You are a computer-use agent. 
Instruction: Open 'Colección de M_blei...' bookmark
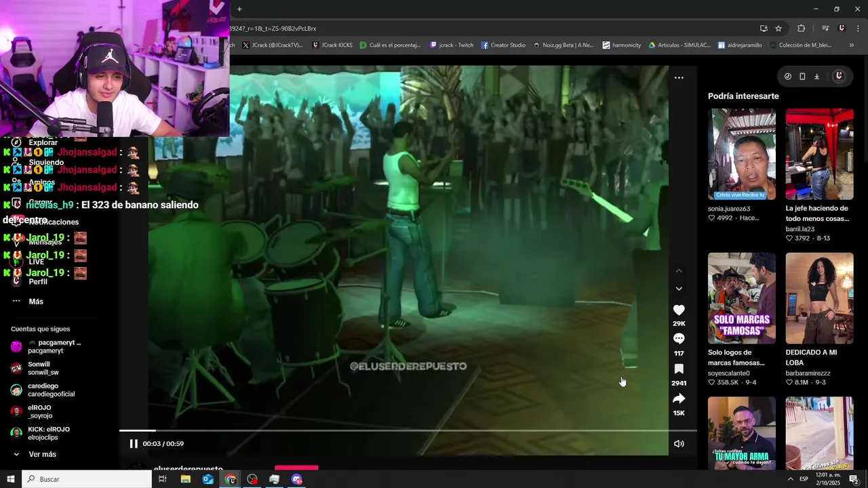(x=800, y=45)
